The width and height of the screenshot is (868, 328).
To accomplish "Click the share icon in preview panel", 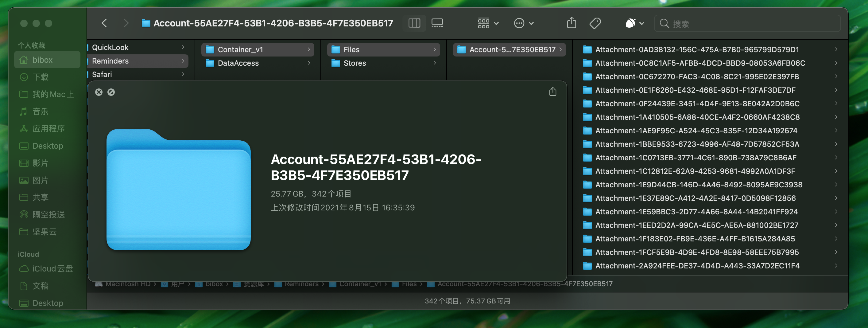I will [552, 92].
